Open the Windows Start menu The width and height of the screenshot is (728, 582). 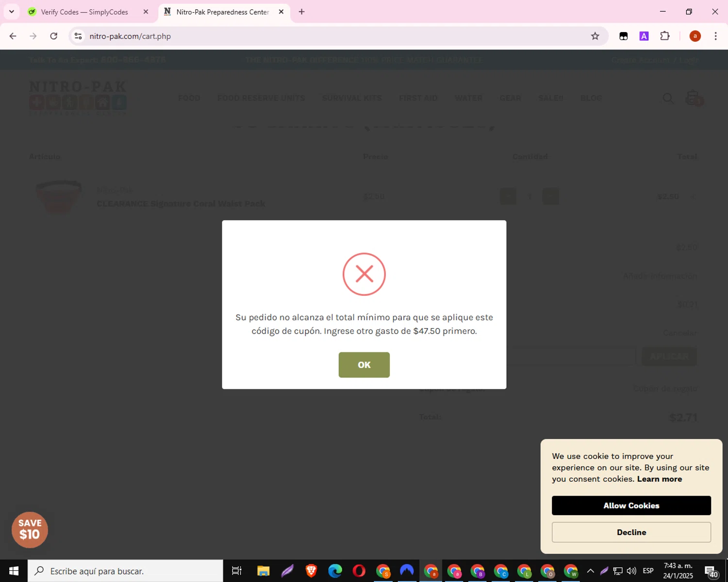(14, 571)
